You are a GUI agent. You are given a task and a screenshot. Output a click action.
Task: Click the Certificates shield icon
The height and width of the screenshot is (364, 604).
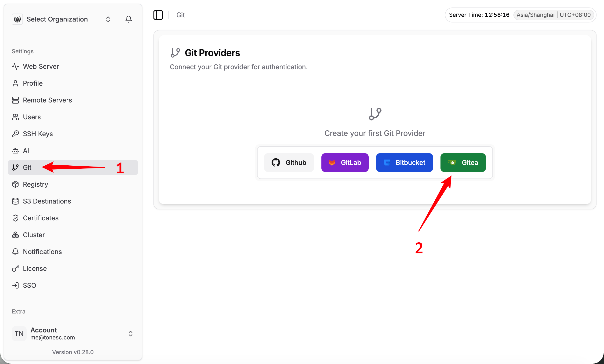15,218
